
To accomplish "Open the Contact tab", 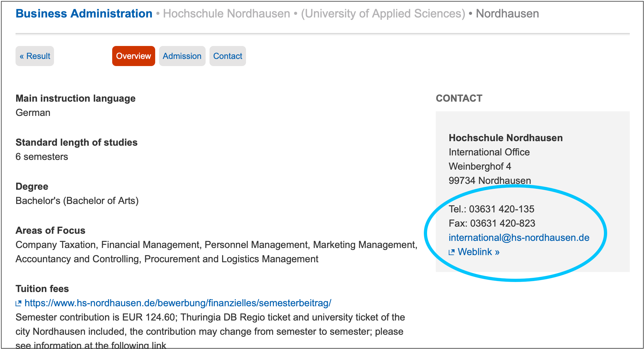I will click(x=228, y=56).
